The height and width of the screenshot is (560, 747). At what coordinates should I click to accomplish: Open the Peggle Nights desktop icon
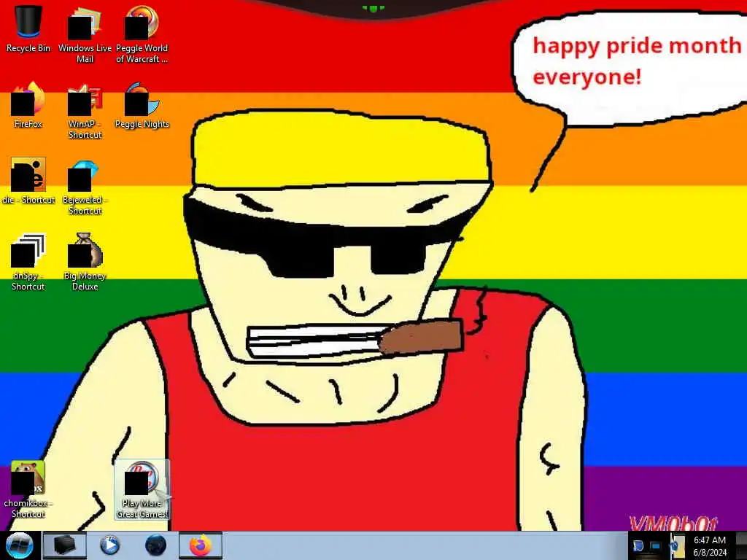coord(142,105)
